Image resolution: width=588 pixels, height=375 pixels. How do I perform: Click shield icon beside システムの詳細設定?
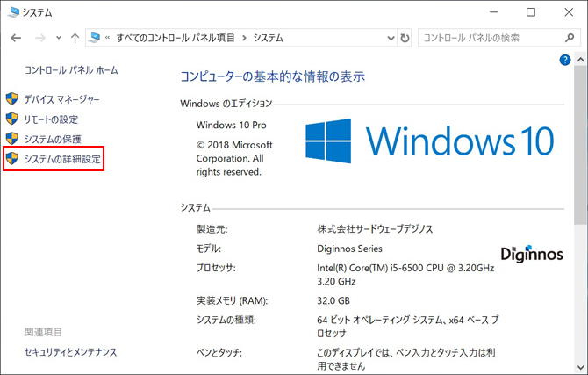coord(12,159)
